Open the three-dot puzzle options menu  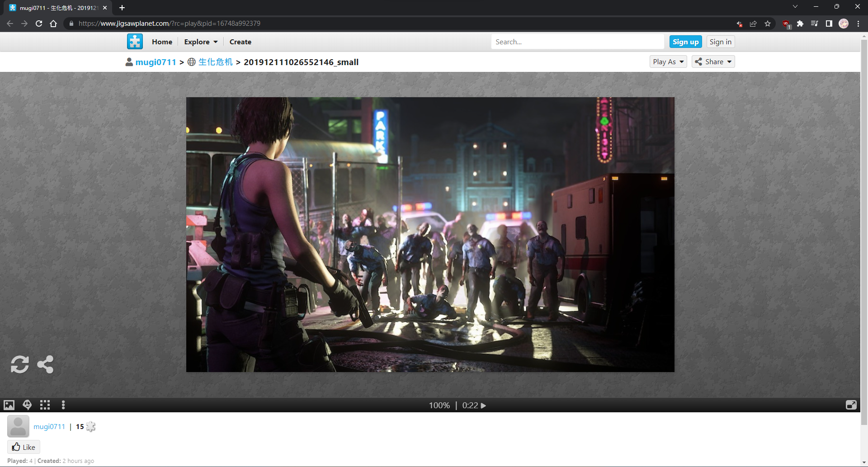pyautogui.click(x=63, y=405)
